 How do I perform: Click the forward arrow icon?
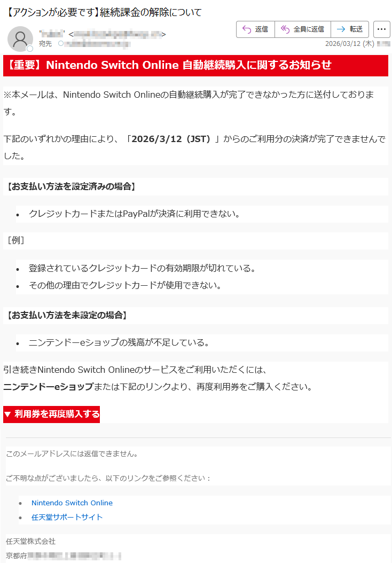(341, 29)
